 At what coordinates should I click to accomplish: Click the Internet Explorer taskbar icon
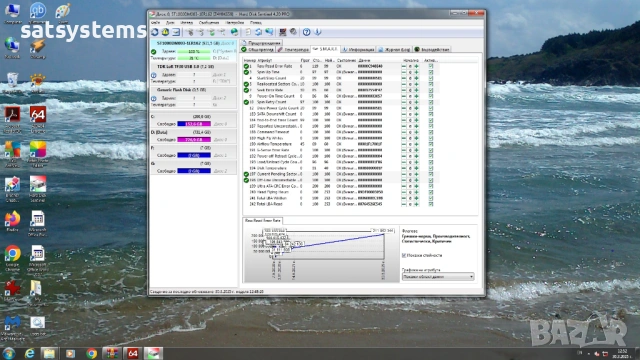click(29, 353)
